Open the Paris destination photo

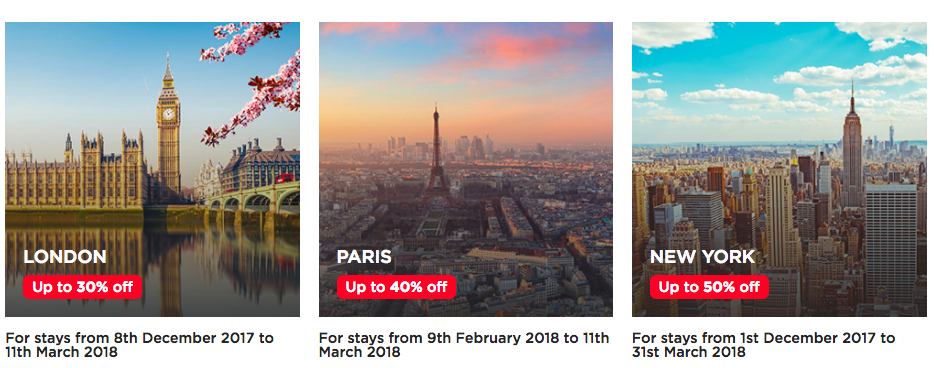point(466,169)
